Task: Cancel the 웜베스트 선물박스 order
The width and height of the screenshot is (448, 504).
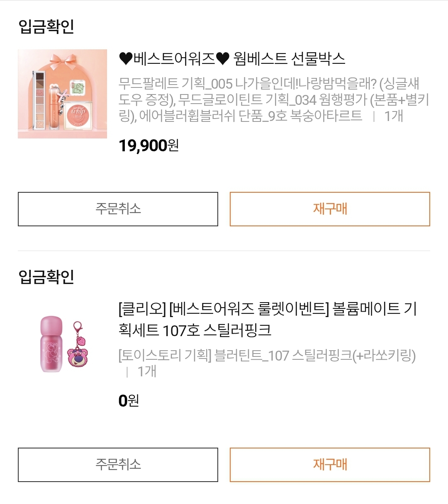Action: coord(118,209)
